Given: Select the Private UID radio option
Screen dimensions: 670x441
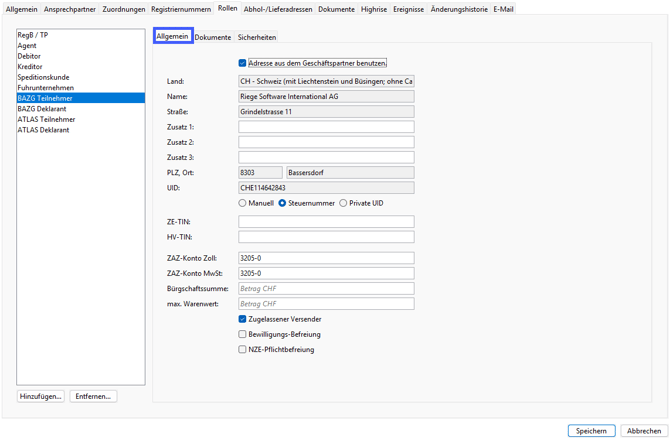Looking at the screenshot, I should 343,203.
